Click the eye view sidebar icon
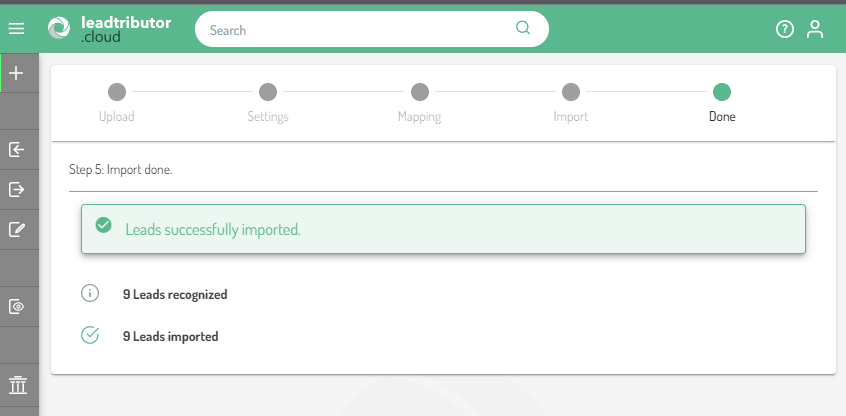Viewport: 846px width, 416px height. point(16,306)
